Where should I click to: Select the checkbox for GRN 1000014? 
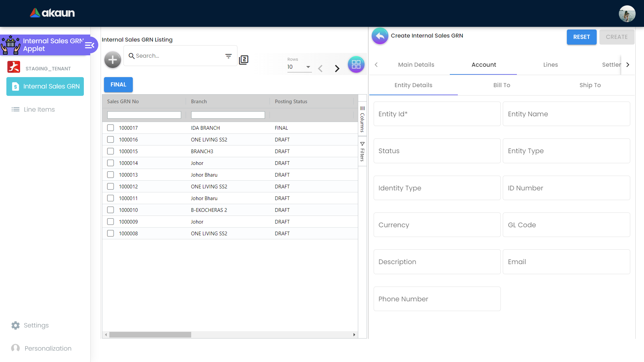pyautogui.click(x=110, y=163)
